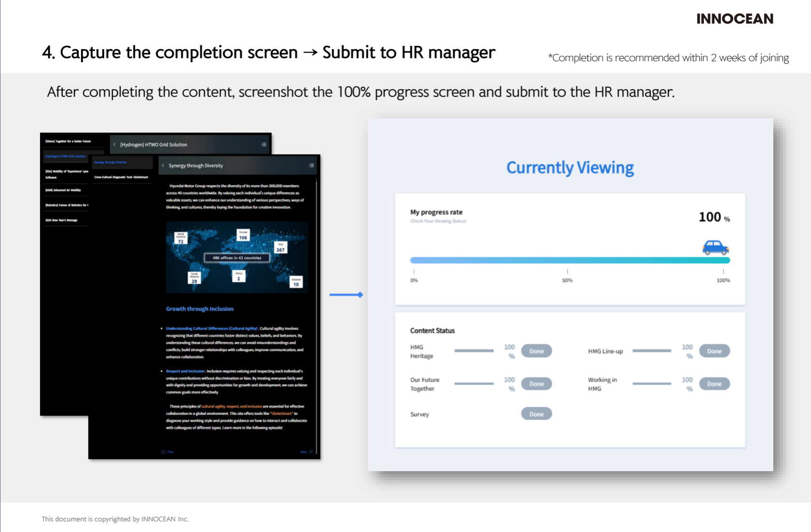Click the main progress rate bar
Viewport: 811px width, 532px height.
coord(570,260)
